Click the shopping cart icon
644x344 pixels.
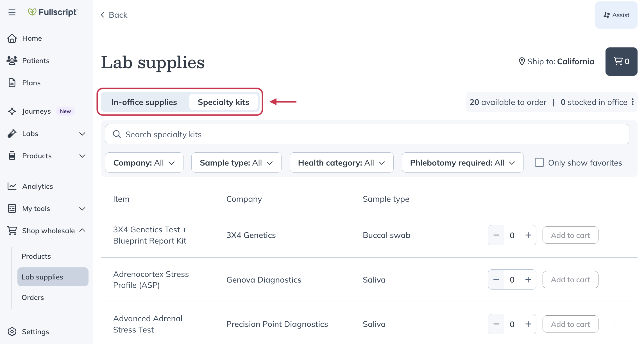click(621, 61)
